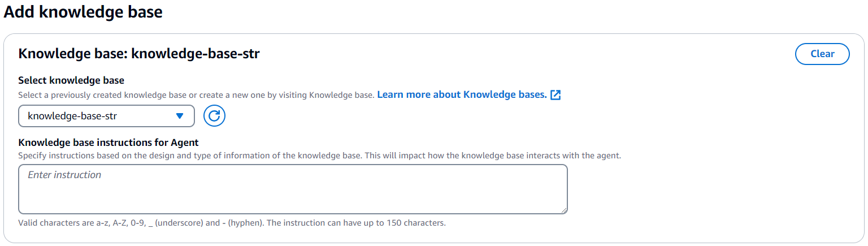Click the Clear button
868x246 pixels.
(x=822, y=54)
